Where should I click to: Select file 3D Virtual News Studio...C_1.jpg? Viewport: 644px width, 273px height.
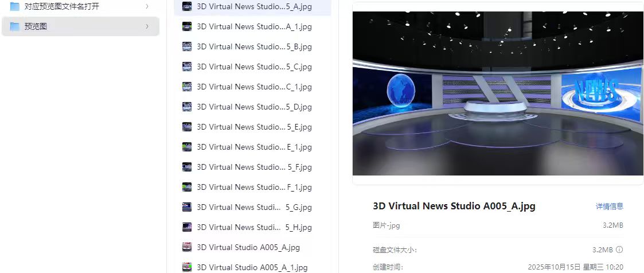252,87
